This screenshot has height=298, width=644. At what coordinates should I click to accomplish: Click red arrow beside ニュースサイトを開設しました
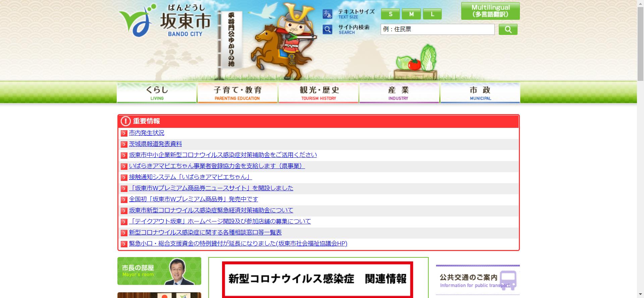coord(124,189)
